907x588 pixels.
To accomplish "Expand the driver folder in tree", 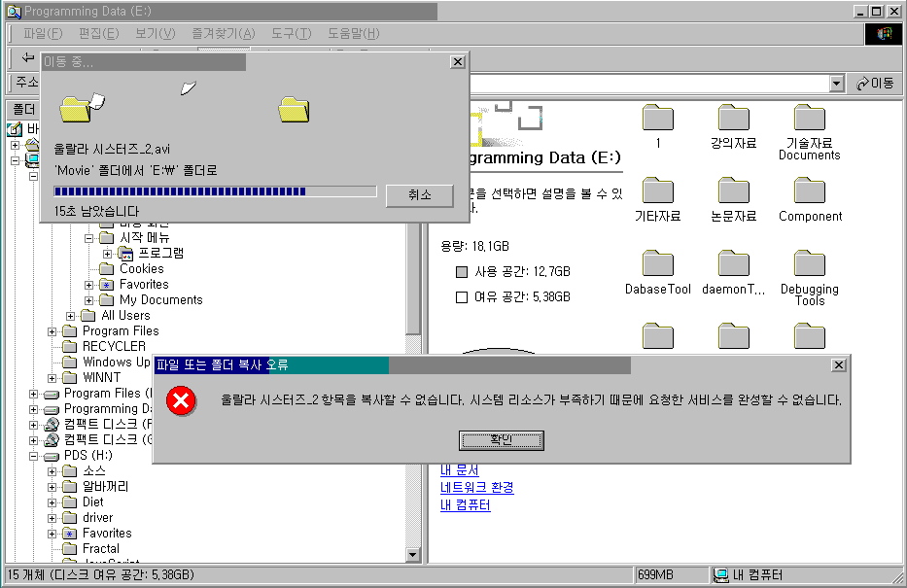I will pyautogui.click(x=52, y=518).
